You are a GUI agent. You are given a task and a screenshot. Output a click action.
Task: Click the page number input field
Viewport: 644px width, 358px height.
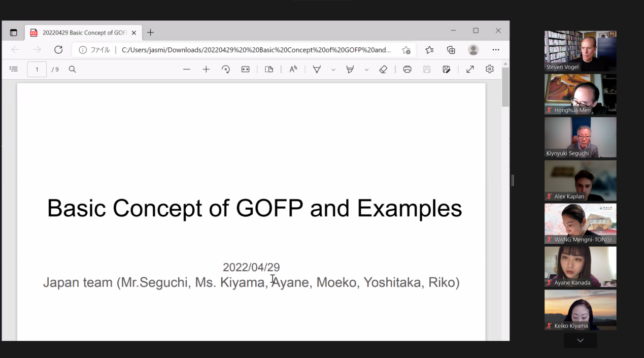pos(37,69)
